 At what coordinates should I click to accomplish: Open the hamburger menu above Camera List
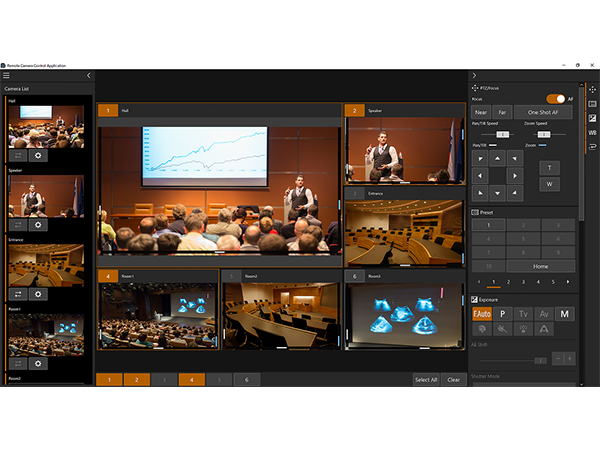pyautogui.click(x=6, y=75)
